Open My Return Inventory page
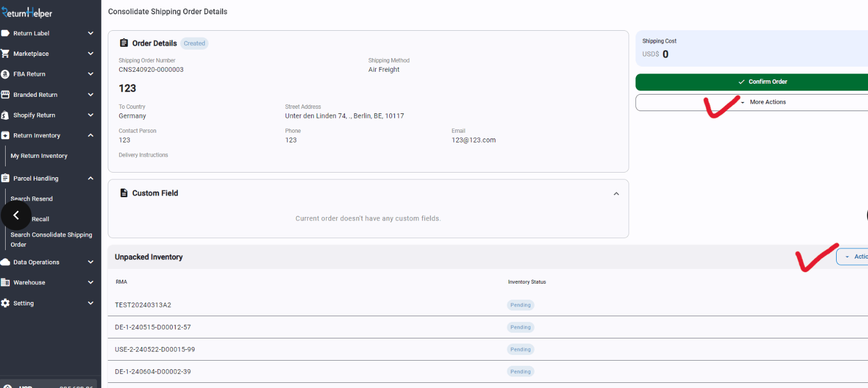 click(39, 156)
